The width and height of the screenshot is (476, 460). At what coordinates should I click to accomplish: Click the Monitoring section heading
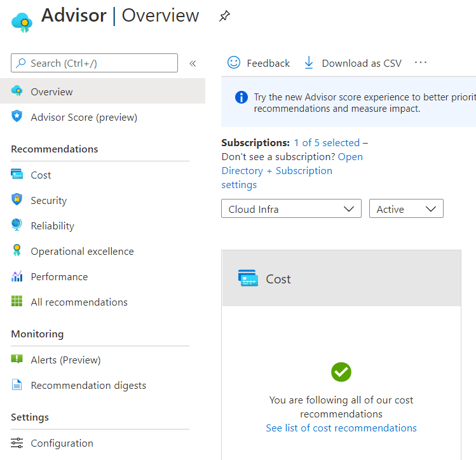click(37, 334)
